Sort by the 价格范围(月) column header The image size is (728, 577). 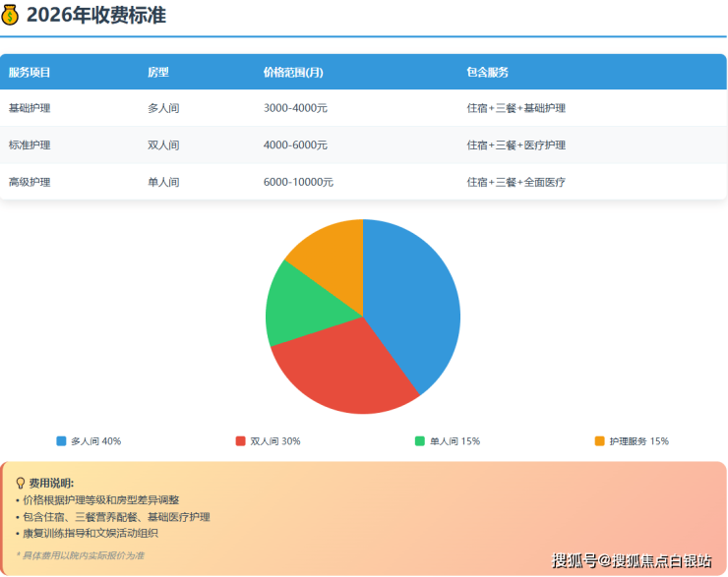(x=293, y=73)
